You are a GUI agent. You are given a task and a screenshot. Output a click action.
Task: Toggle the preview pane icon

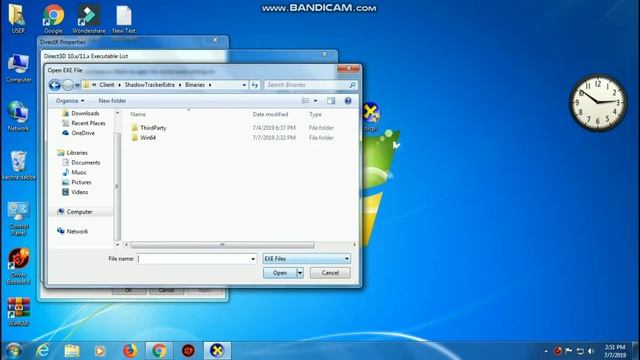point(331,100)
